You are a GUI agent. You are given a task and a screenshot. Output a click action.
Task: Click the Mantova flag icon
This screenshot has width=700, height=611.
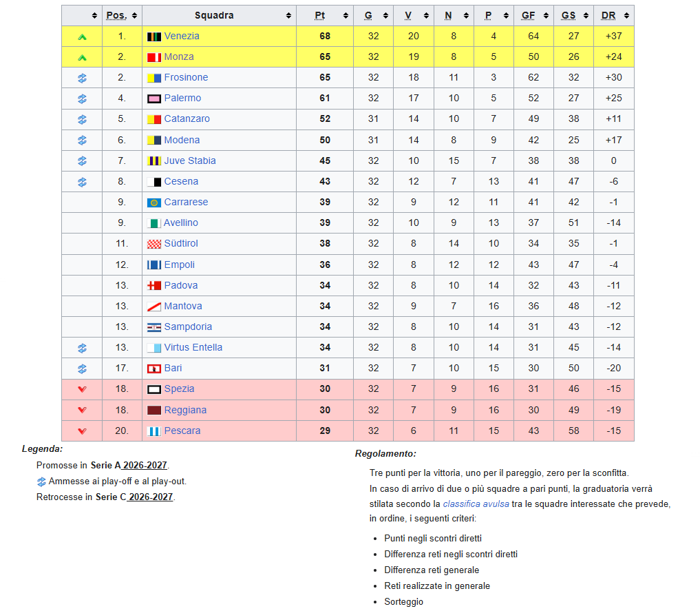pos(154,307)
